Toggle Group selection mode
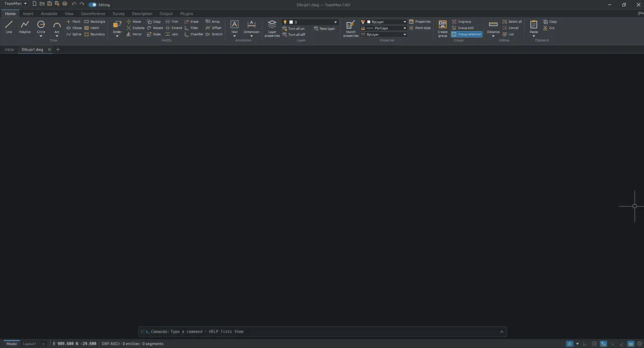644x348 pixels. coord(467,34)
